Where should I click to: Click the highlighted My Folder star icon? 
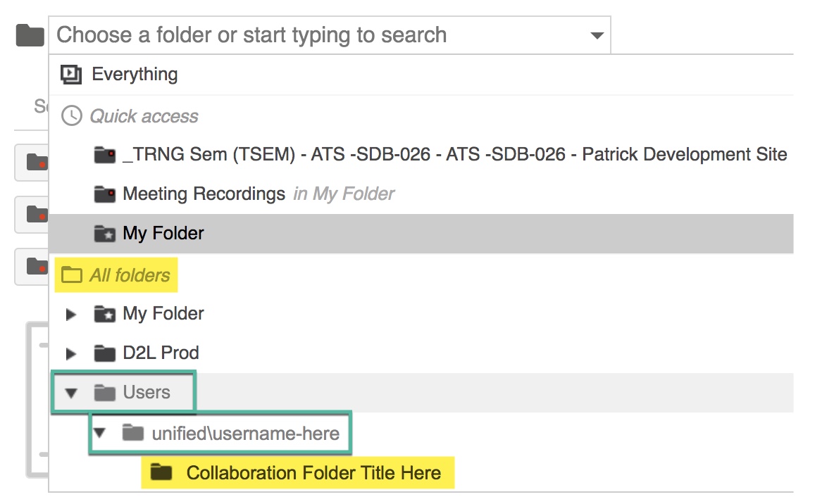104,234
